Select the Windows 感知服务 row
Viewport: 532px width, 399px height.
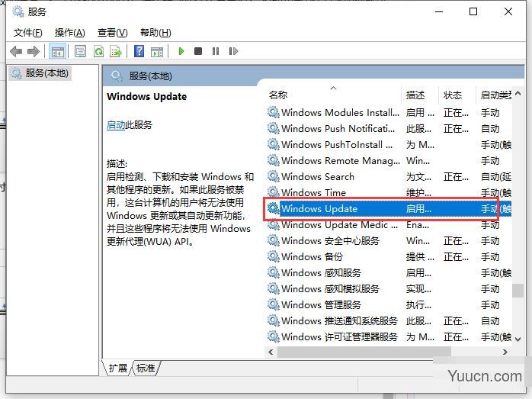pos(389,272)
